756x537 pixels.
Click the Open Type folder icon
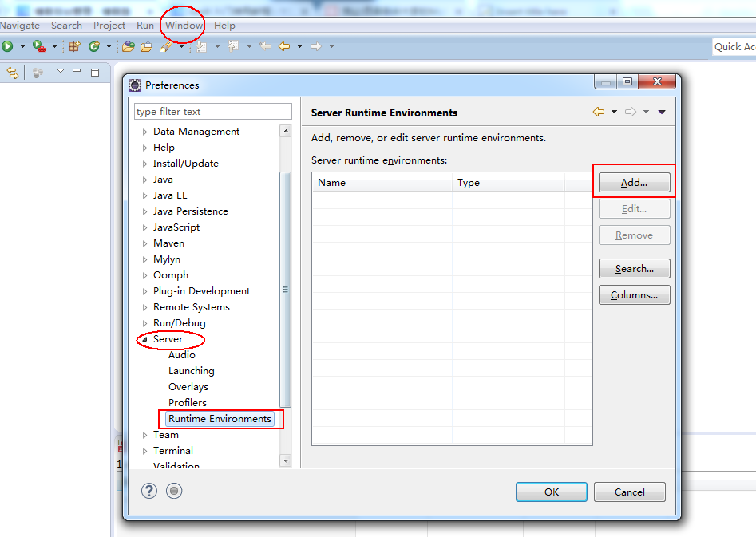tap(129, 46)
